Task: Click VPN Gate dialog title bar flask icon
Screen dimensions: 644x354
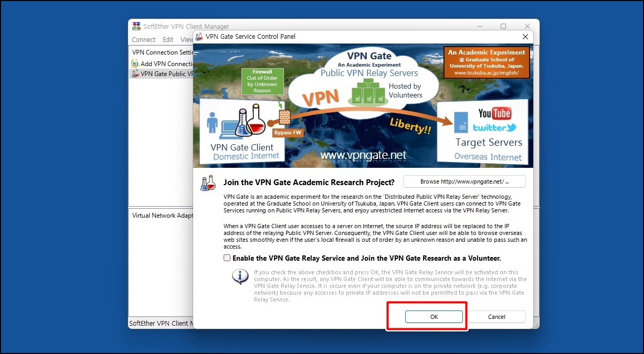Action: click(x=199, y=37)
